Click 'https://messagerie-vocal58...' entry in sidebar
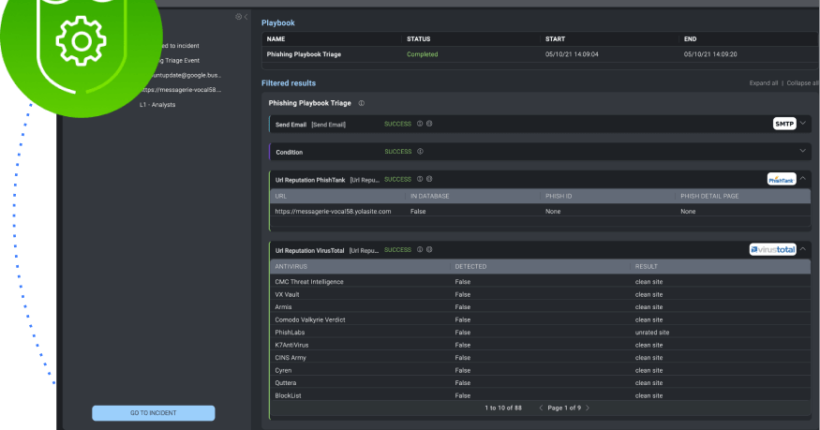This screenshot has width=820, height=430. click(181, 90)
